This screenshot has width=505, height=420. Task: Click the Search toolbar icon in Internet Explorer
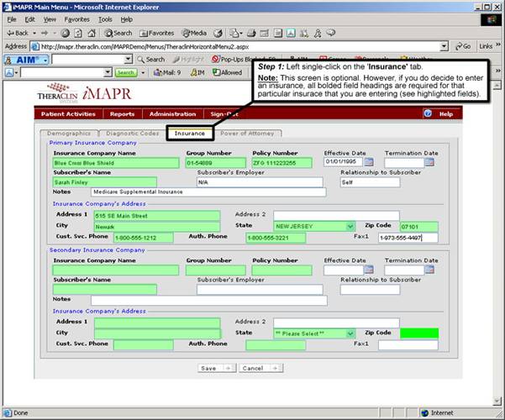[x=118, y=33]
